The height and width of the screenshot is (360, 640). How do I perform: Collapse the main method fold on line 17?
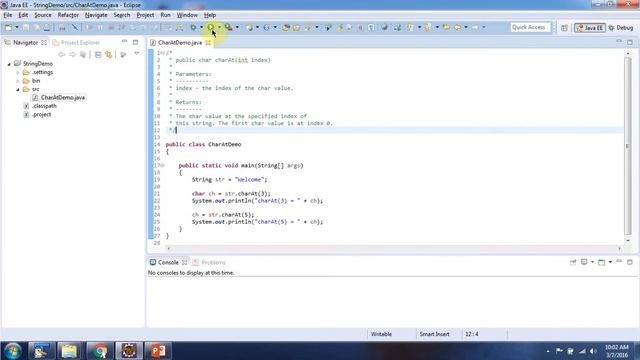tap(162, 165)
